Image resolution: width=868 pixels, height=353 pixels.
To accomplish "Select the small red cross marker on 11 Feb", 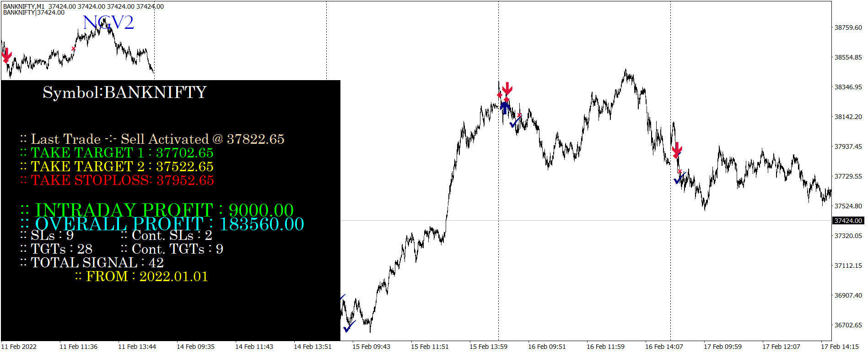I will pyautogui.click(x=74, y=49).
